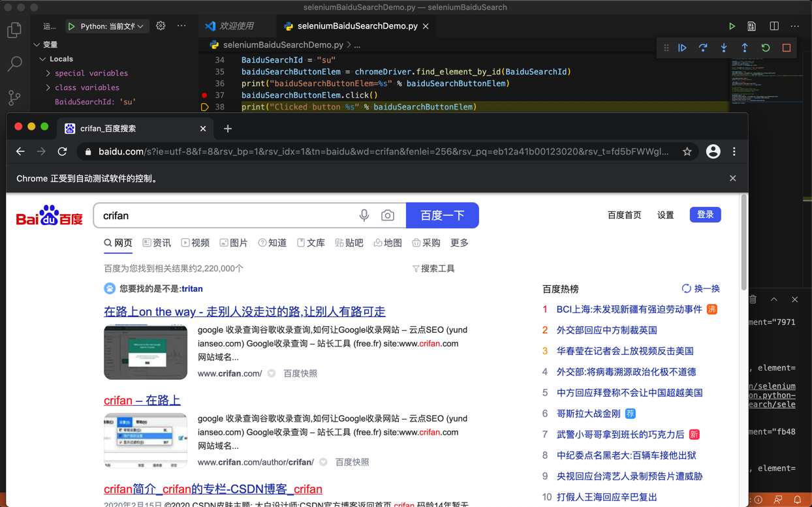
Task: Click debug toolbar Continue button
Action: tap(682, 48)
